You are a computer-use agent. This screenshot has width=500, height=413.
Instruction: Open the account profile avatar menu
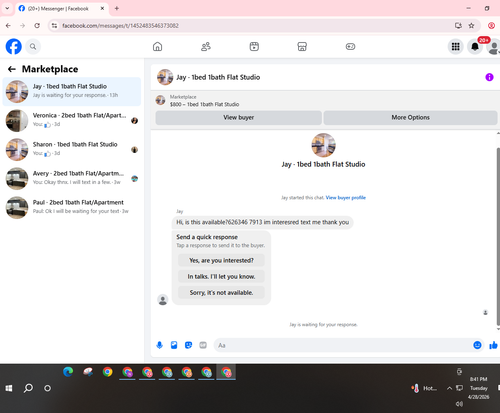494,47
